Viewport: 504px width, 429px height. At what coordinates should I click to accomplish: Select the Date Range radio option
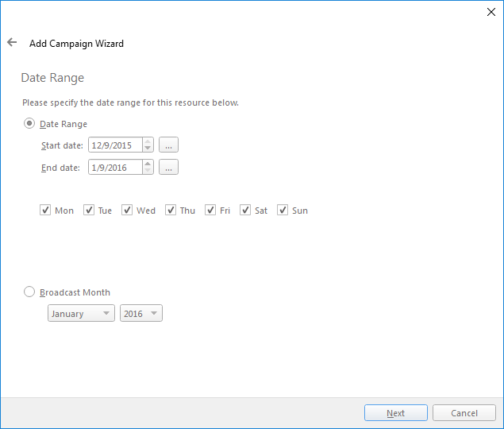[x=29, y=123]
